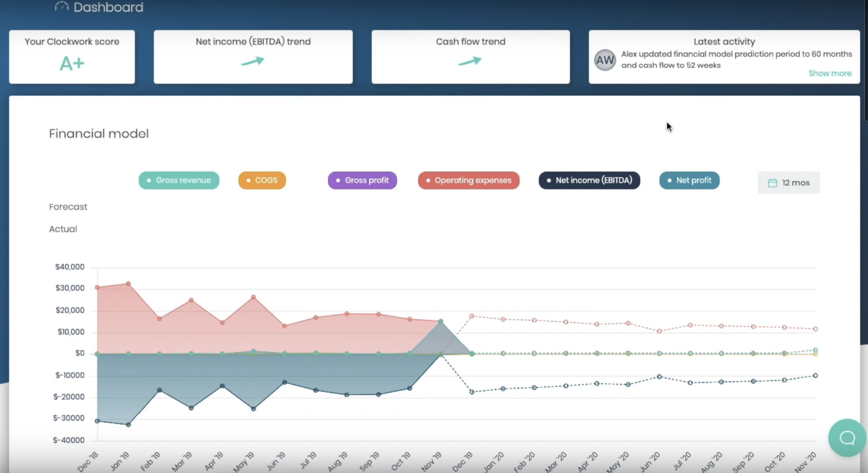
Task: Click the Nov '19 gross revenue peak point
Action: click(x=441, y=321)
